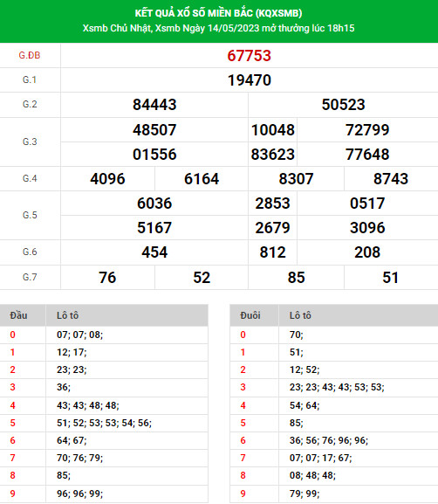Select G.5 result 2679
Screen dimensions: 438x504
click(x=272, y=228)
